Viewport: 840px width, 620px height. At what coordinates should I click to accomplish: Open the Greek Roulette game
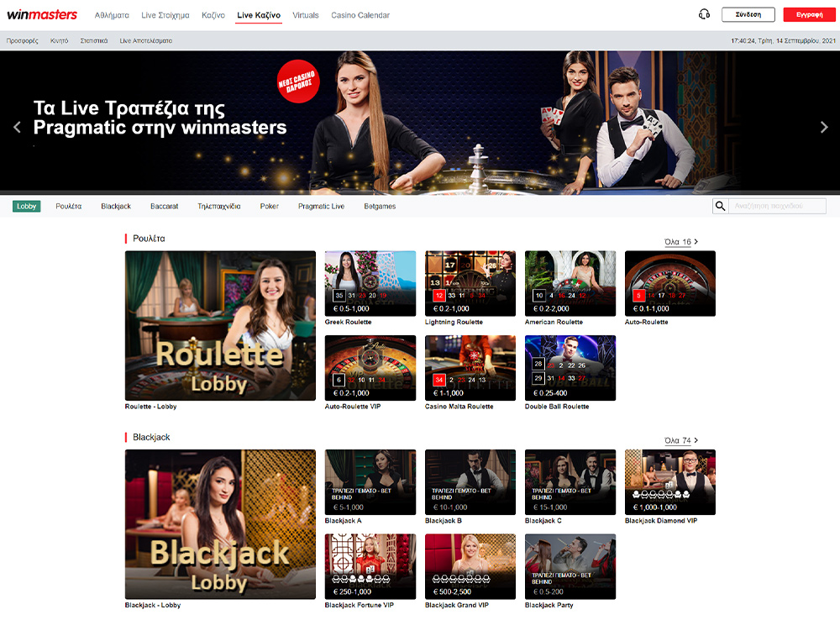click(370, 283)
